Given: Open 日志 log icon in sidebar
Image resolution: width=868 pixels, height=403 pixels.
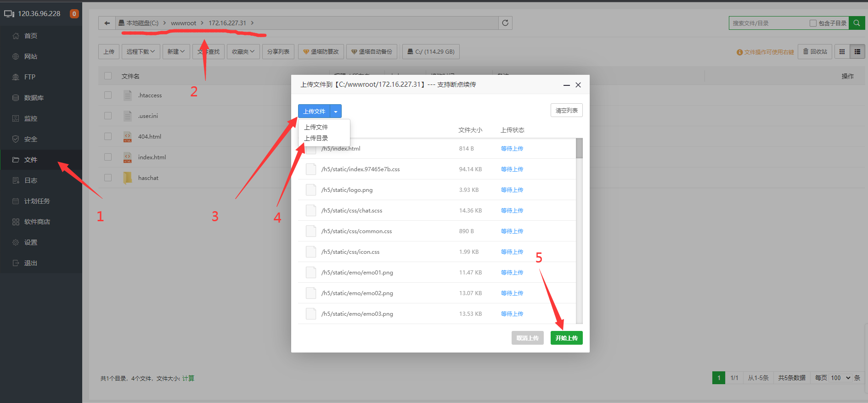Looking at the screenshot, I should [x=16, y=180].
